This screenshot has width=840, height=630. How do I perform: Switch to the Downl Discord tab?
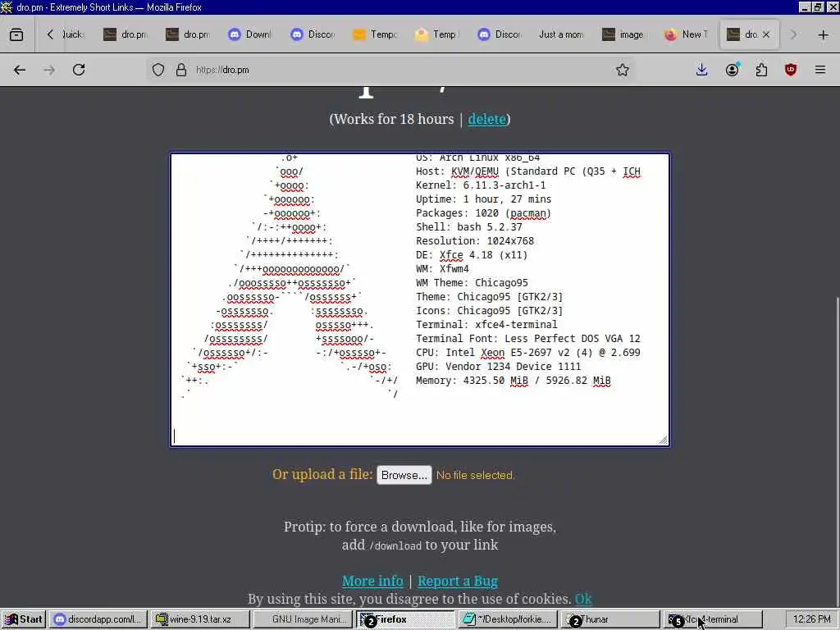point(250,34)
